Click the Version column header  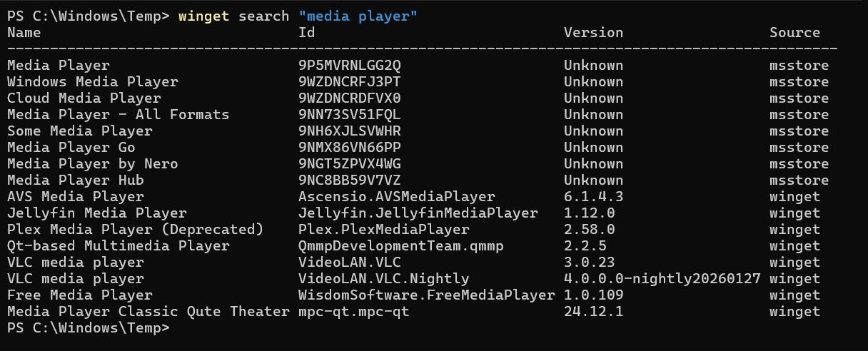point(593,32)
